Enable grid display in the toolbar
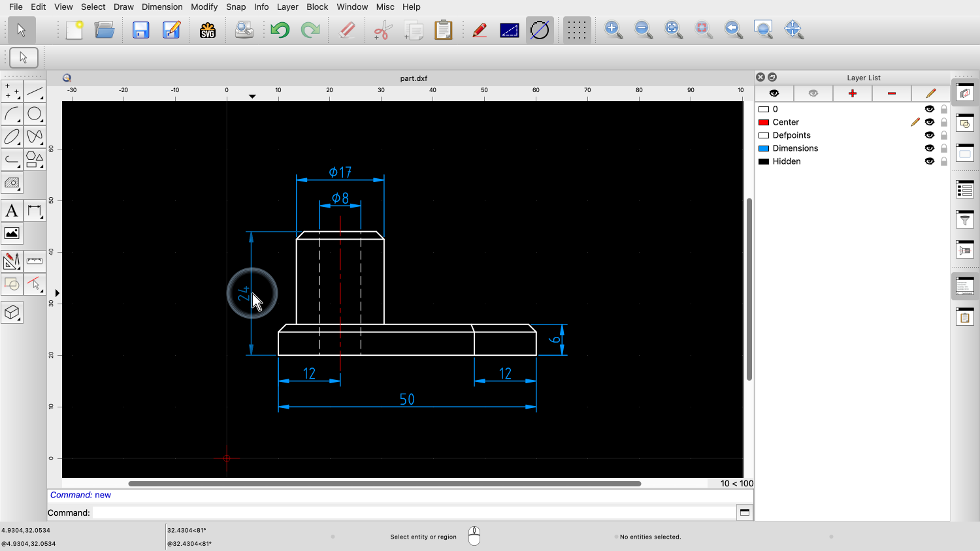 point(576,29)
